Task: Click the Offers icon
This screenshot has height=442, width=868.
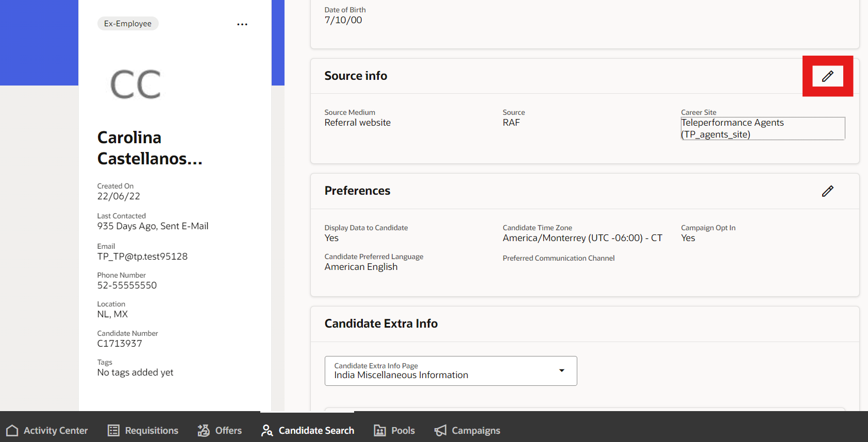Action: click(x=204, y=430)
